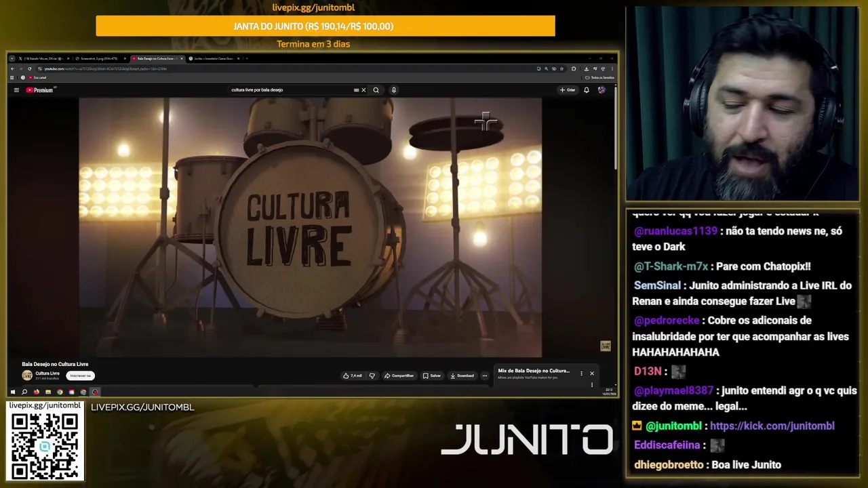Click the @ruanlucas1139 username in chat
This screenshot has width=868, height=488.
coord(675,231)
